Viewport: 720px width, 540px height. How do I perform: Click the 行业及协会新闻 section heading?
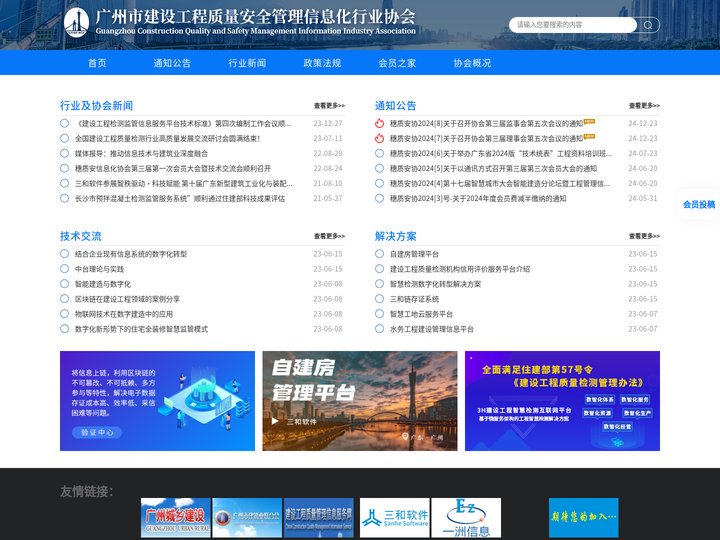96,106
